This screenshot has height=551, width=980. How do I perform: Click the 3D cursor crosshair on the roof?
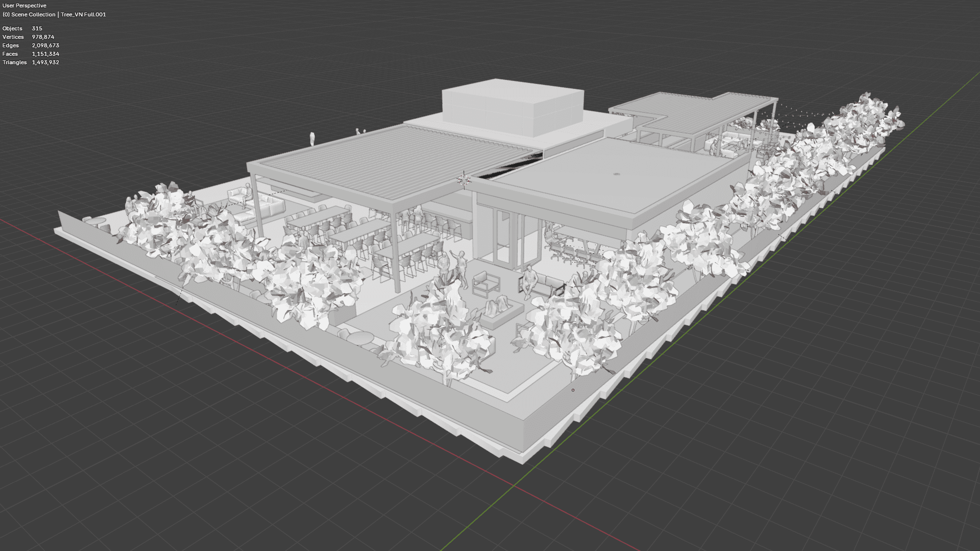[x=464, y=179]
